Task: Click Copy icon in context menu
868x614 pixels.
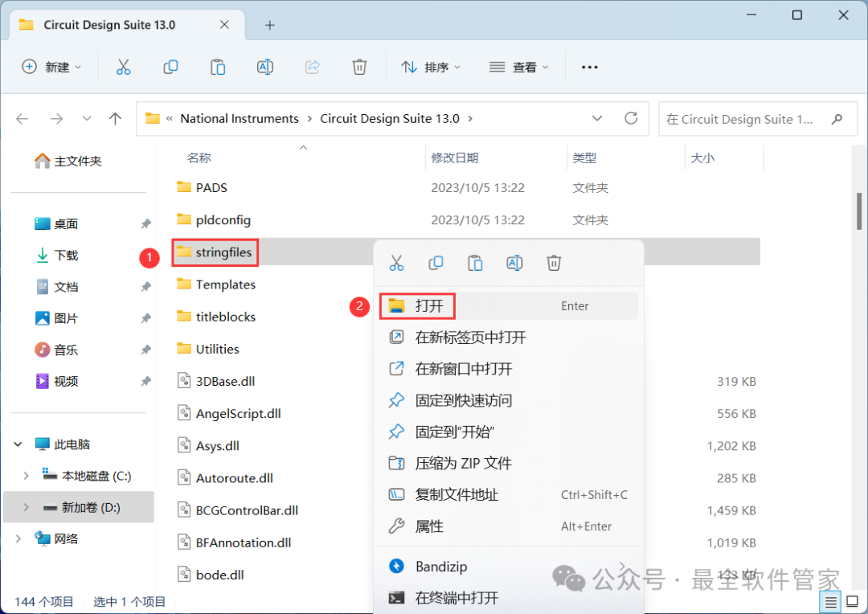Action: 436,263
